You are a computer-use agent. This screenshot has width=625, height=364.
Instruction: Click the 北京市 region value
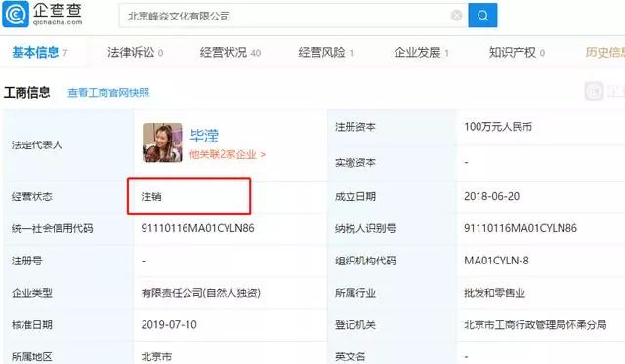(156, 356)
